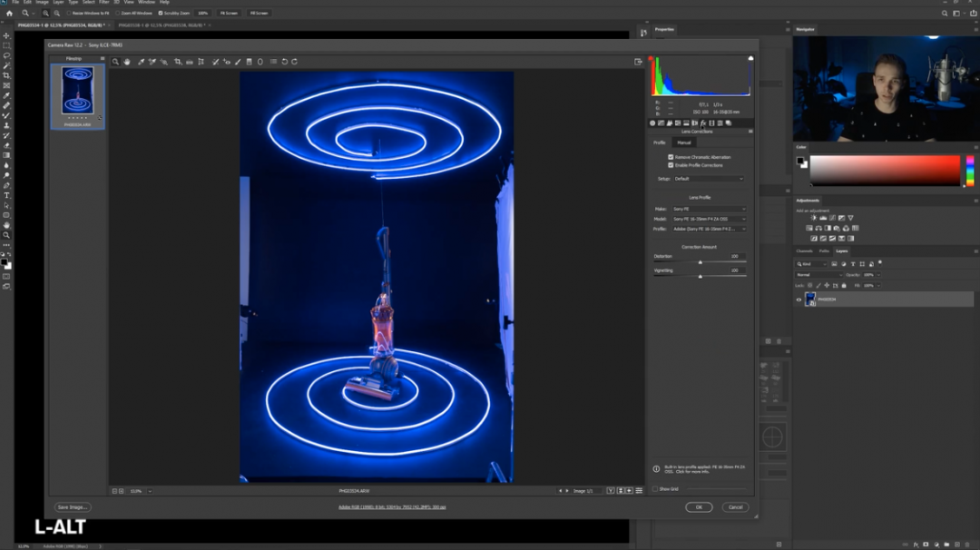Activate the Transform tool in Camera Raw
Image resolution: width=980 pixels, height=550 pixels.
click(201, 62)
